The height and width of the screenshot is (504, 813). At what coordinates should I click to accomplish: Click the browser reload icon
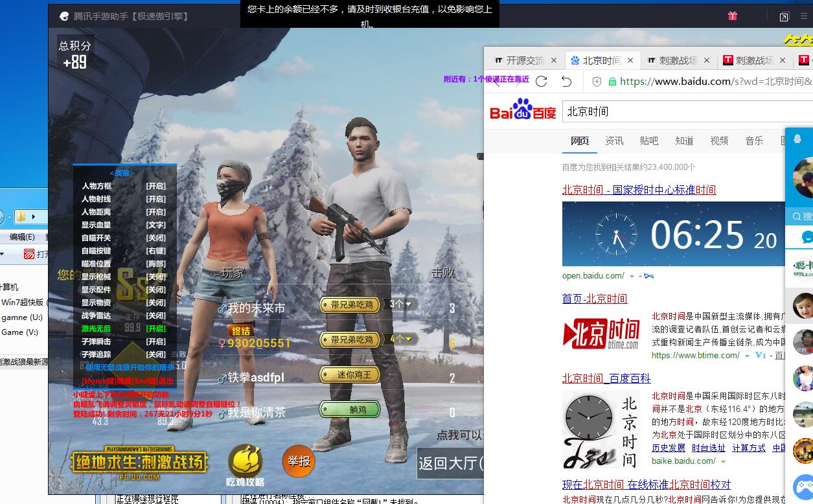(542, 81)
